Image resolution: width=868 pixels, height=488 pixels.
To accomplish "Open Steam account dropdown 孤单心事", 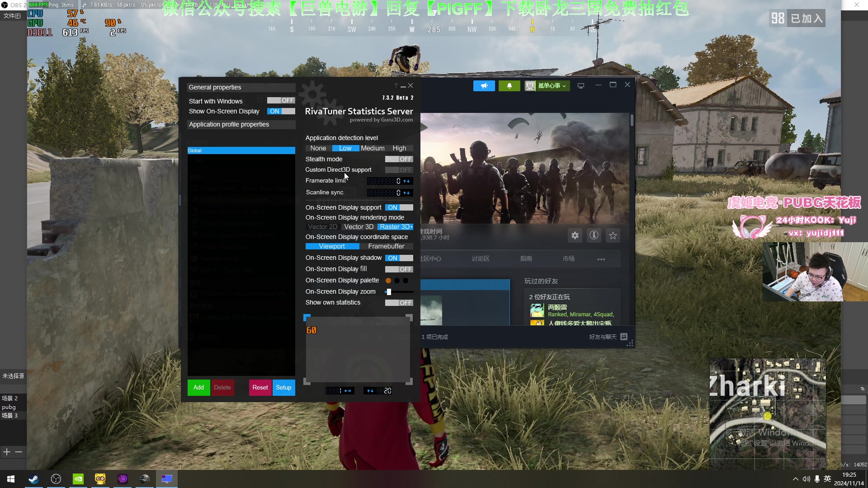I will pos(547,86).
